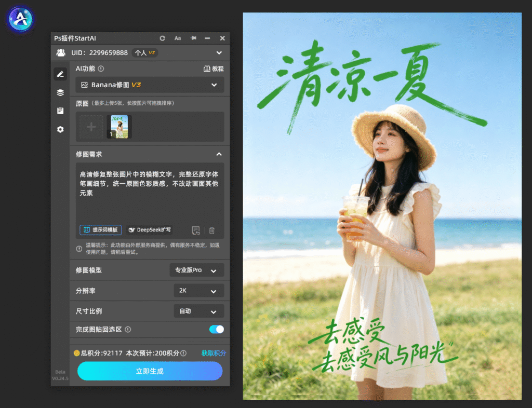
Task: Click the Beta V0.24.5 version label
Action: click(60, 375)
